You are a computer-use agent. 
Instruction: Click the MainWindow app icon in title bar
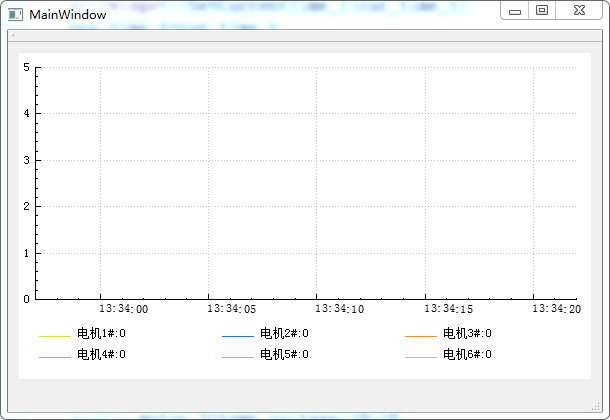[16, 15]
